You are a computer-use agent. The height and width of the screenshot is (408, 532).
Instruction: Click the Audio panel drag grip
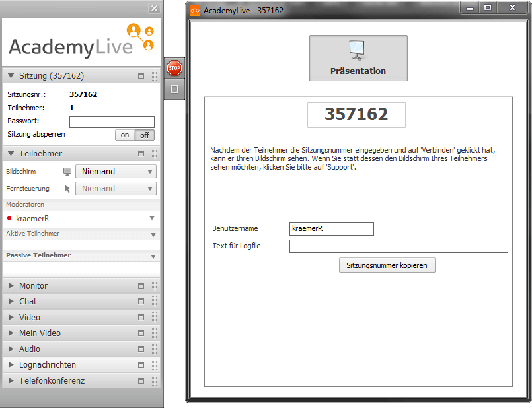coord(155,349)
